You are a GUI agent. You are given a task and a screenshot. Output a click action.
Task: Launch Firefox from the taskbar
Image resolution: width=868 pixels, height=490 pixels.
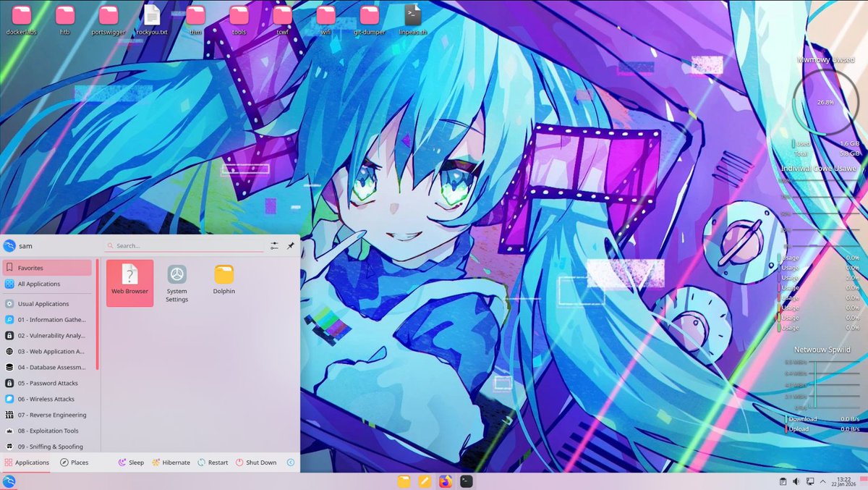click(446, 481)
